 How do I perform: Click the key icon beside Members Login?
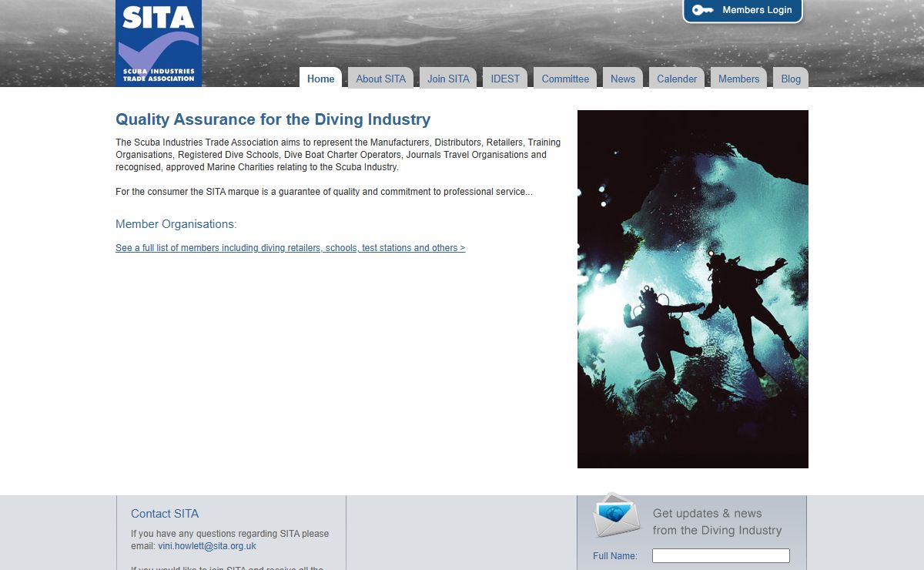coord(702,10)
